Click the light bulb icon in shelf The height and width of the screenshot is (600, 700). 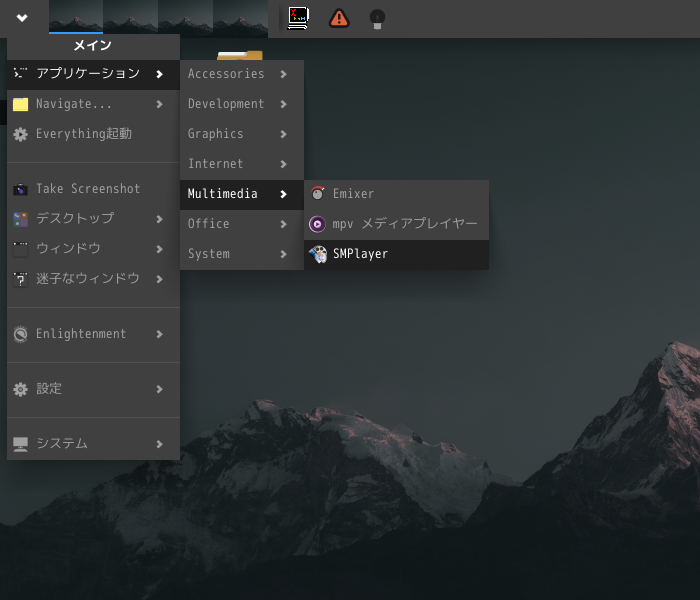377,19
